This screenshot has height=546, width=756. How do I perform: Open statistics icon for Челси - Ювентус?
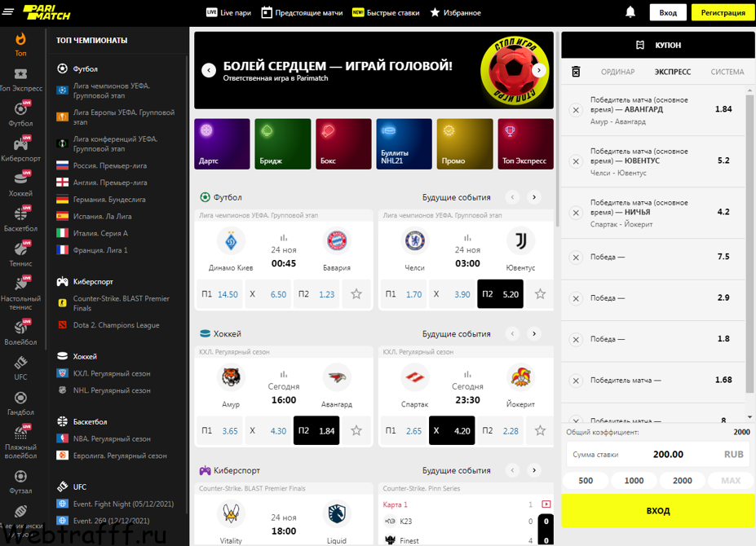[467, 238]
